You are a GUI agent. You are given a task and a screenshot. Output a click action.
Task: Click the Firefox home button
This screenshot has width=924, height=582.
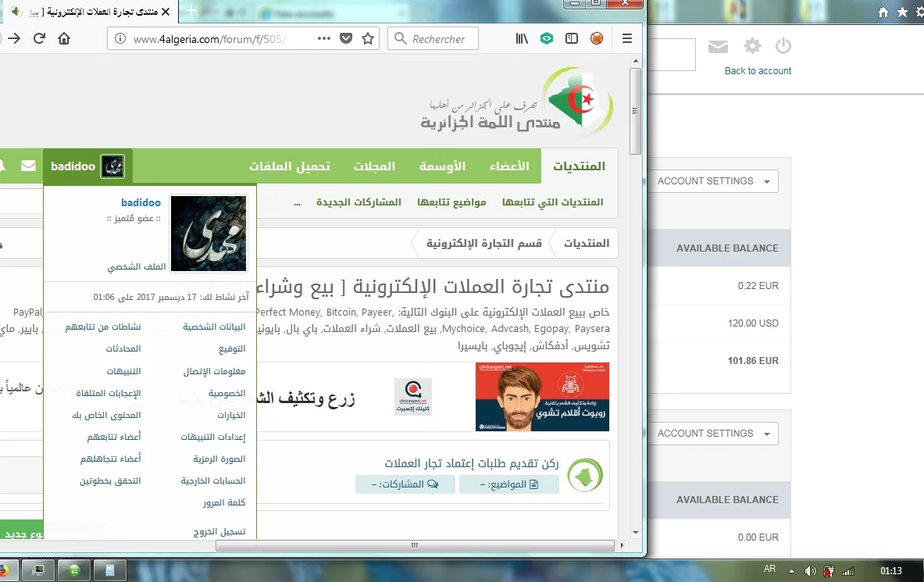click(x=64, y=39)
